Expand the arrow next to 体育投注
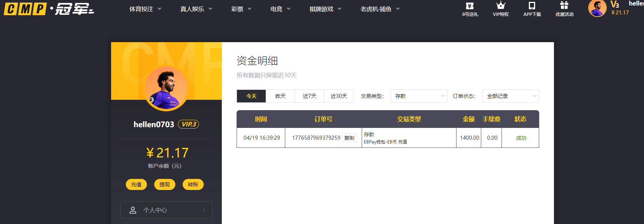 coord(159,9)
